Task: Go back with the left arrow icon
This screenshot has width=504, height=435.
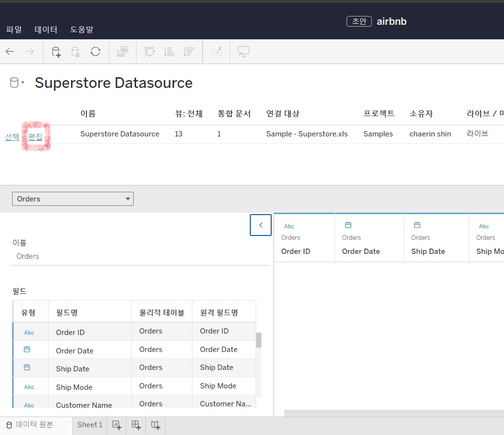Action: (x=10, y=51)
